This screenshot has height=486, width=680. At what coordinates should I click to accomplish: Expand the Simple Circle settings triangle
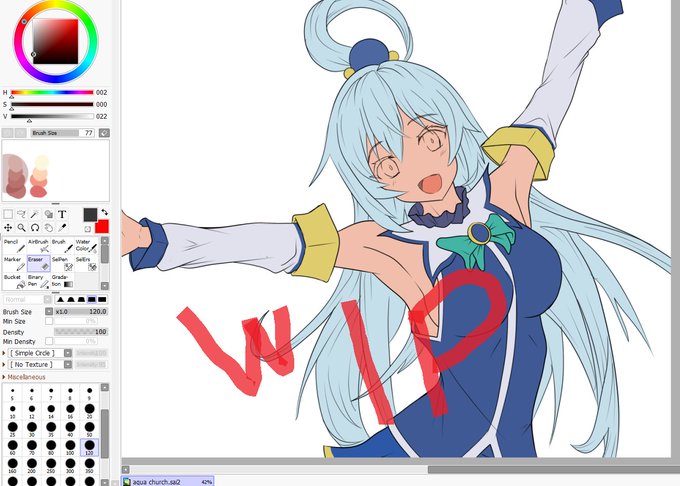[x=4, y=353]
